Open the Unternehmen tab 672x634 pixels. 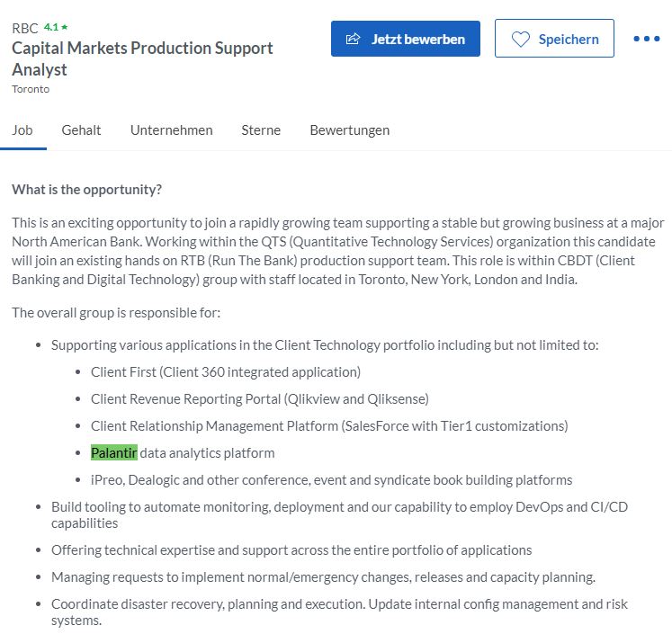[x=171, y=129]
